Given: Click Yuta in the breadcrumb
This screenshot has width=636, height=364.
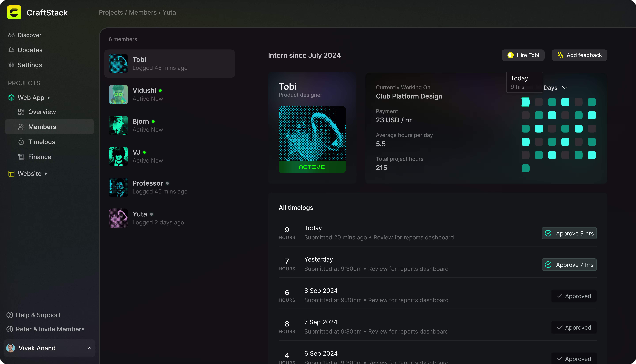Looking at the screenshot, I should pos(169,12).
